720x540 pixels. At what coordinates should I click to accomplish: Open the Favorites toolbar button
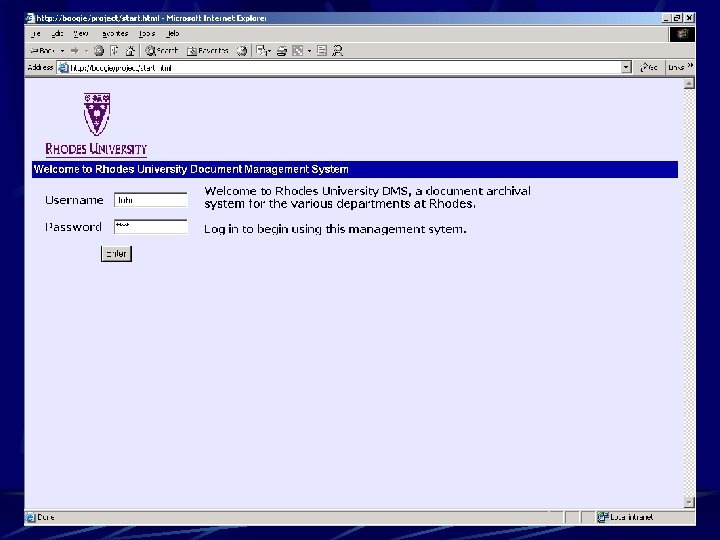[208, 51]
